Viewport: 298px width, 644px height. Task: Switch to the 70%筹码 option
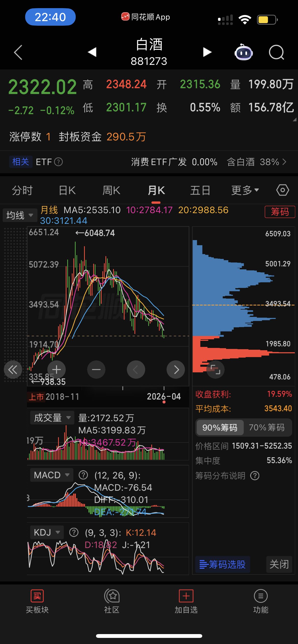click(267, 428)
